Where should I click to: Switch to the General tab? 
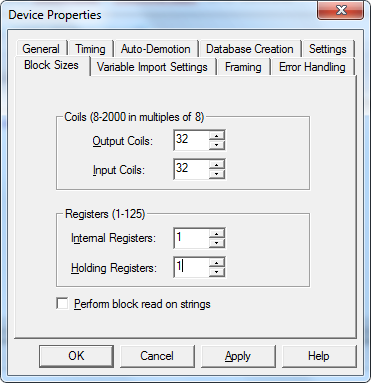point(41,49)
